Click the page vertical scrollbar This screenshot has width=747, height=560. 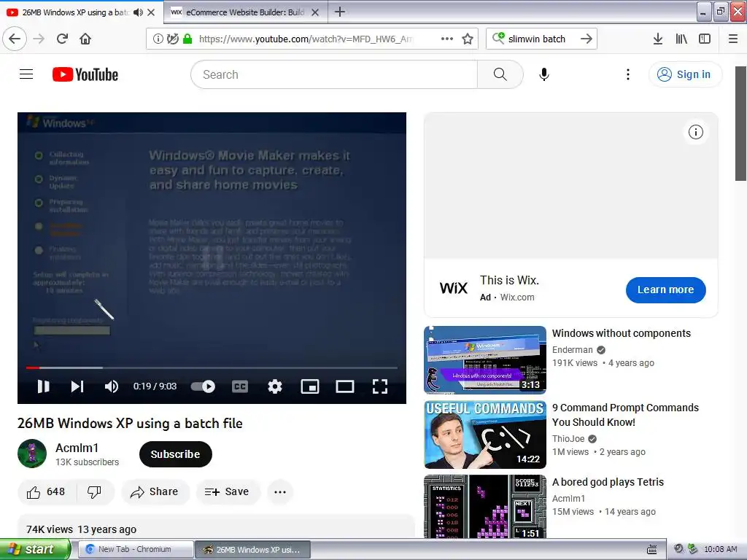tap(740, 124)
